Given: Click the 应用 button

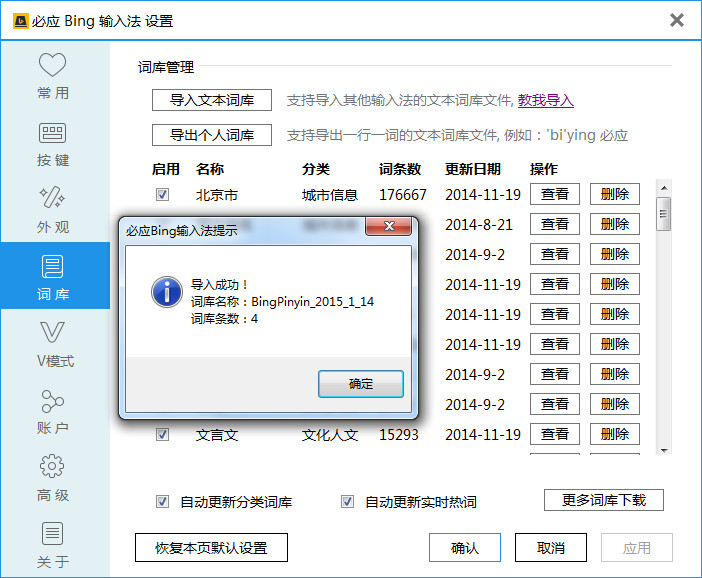Looking at the screenshot, I should click(x=637, y=548).
